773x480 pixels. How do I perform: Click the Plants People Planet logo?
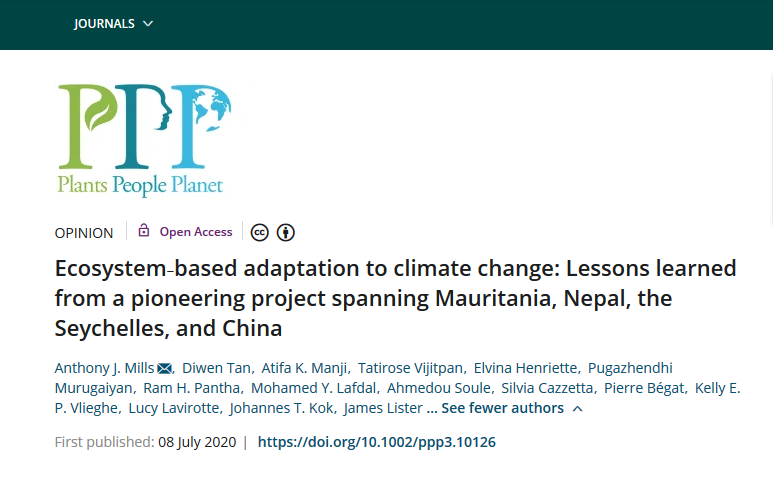(144, 141)
